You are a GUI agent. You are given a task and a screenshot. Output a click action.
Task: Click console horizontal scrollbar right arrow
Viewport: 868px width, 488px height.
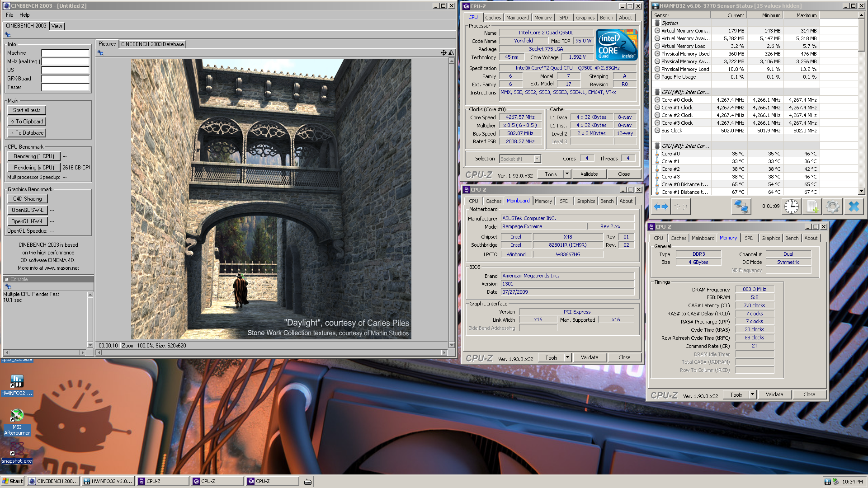tap(82, 352)
